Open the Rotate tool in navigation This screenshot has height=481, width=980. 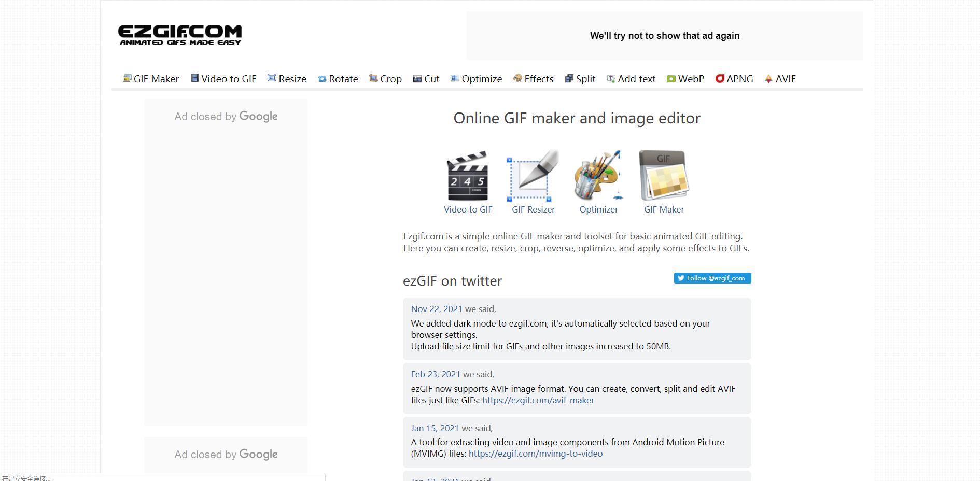point(338,79)
